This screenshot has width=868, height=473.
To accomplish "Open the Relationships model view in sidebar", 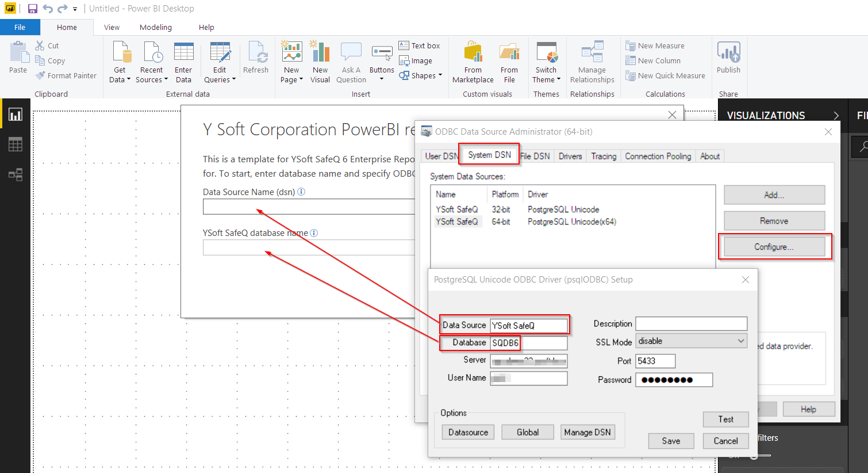I will coord(16,174).
